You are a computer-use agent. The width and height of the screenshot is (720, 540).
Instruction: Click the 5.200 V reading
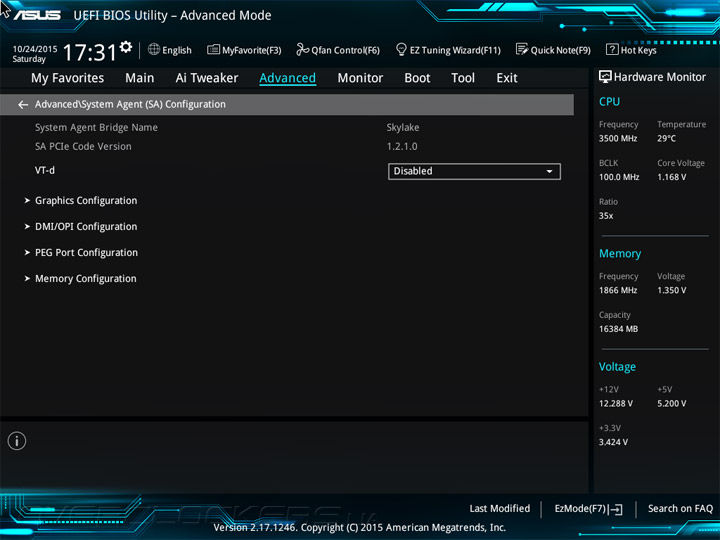pos(672,404)
